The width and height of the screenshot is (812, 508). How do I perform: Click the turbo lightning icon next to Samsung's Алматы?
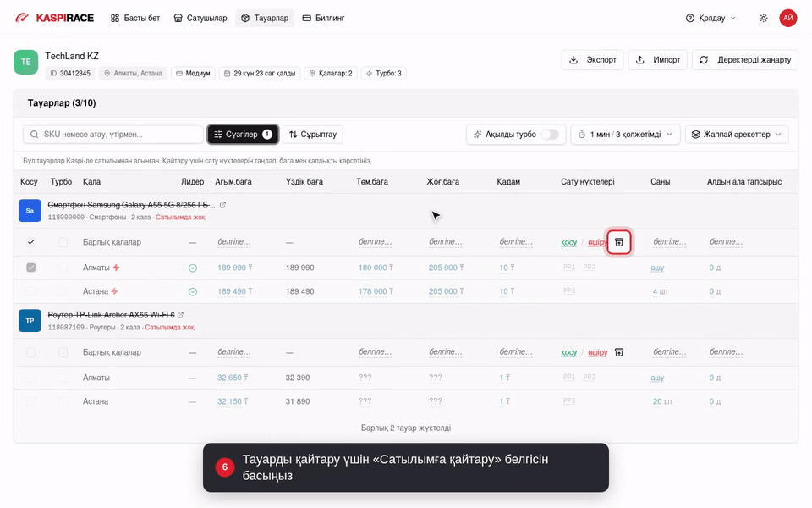pyautogui.click(x=117, y=268)
